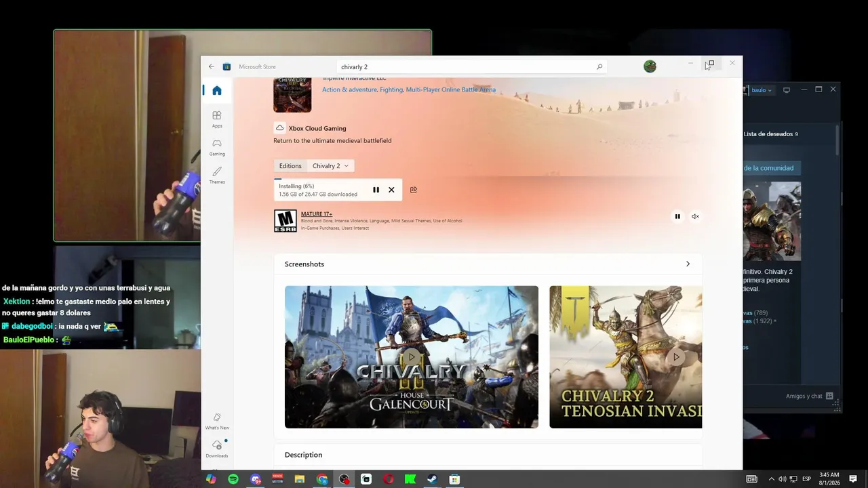Click the Chivalry 2 knight artwork in Steam
Image resolution: width=868 pixels, height=488 pixels.
(772, 221)
